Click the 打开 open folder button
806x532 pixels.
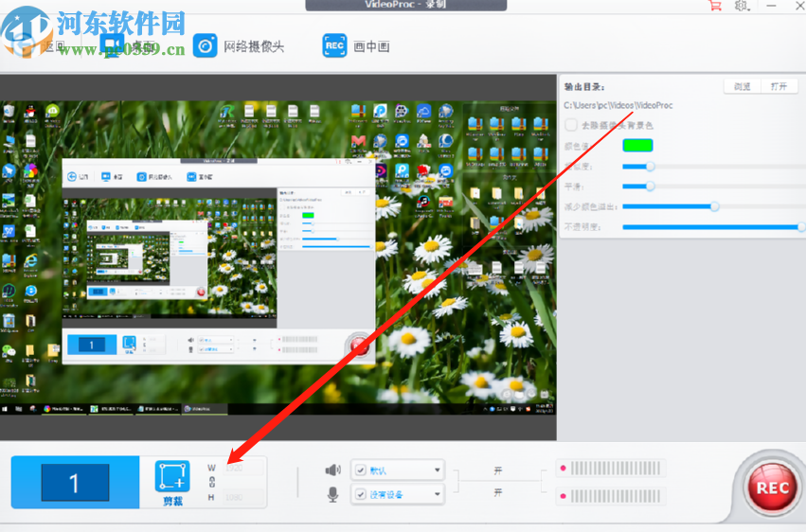[x=779, y=86]
